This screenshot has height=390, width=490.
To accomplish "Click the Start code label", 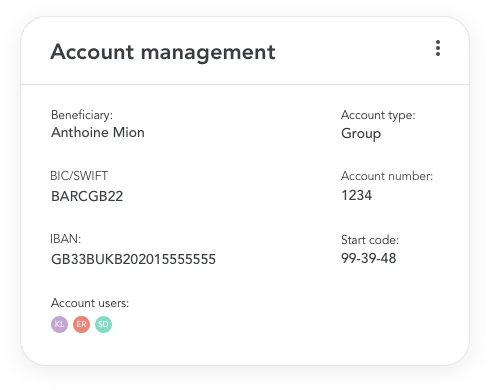I will tap(370, 240).
